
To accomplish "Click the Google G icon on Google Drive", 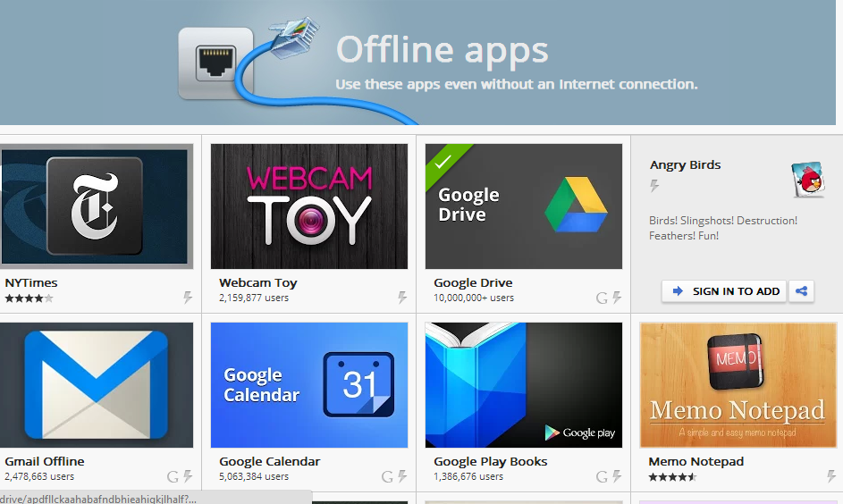I will click(x=602, y=298).
